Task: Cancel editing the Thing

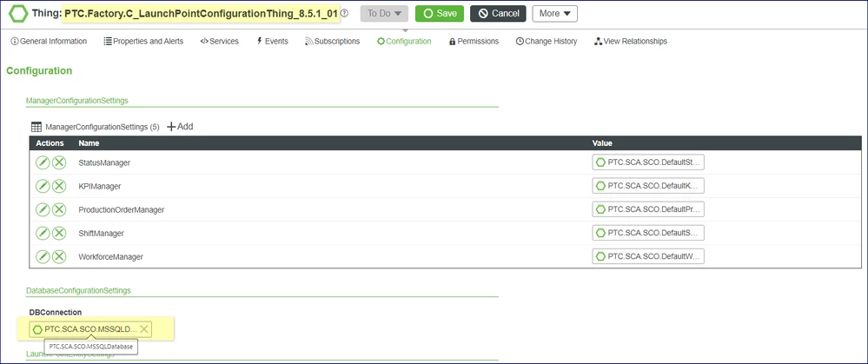Action: tap(498, 13)
